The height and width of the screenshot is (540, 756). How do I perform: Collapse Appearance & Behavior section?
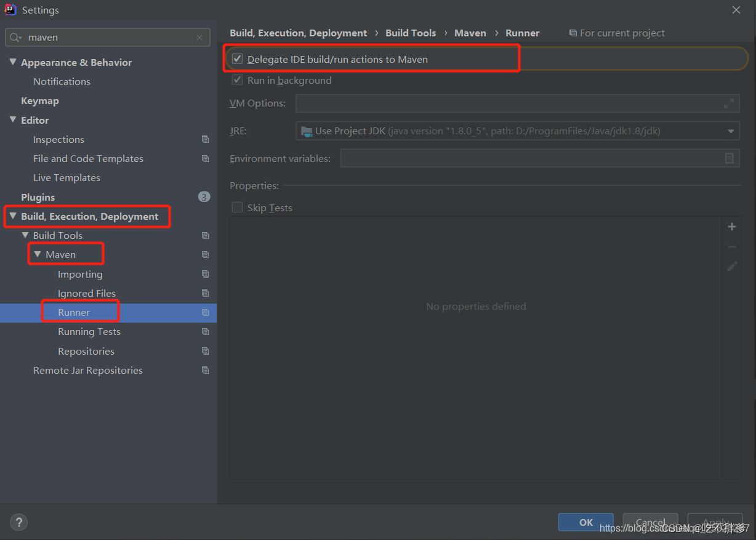[13, 62]
